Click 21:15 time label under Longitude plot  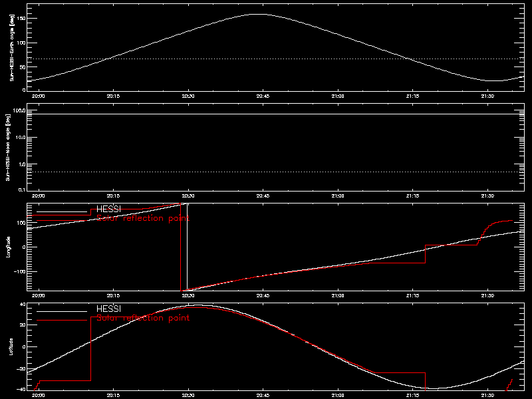coord(412,296)
